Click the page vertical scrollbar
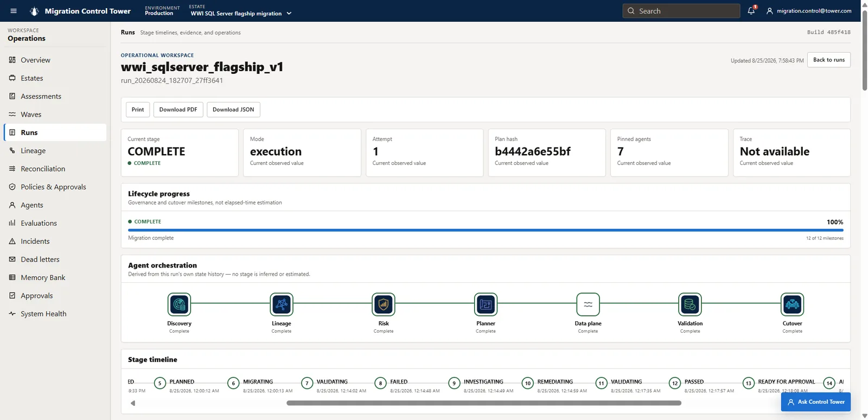The image size is (868, 420). (865, 50)
